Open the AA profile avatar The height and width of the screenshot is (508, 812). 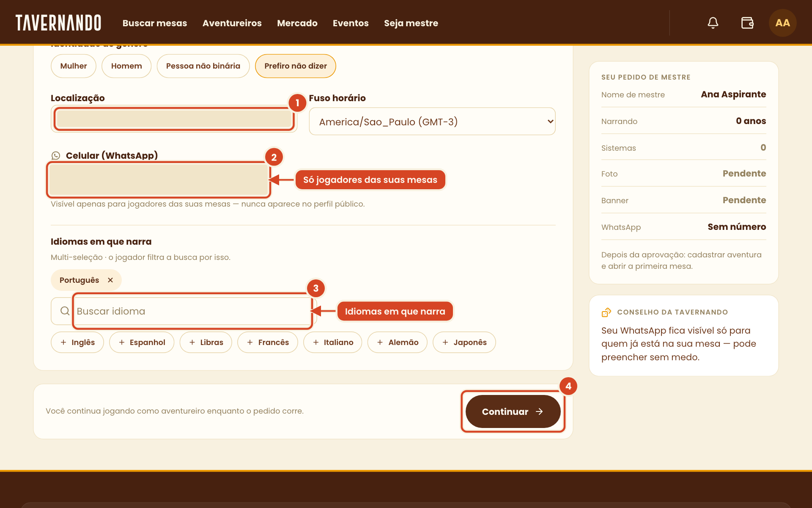782,23
